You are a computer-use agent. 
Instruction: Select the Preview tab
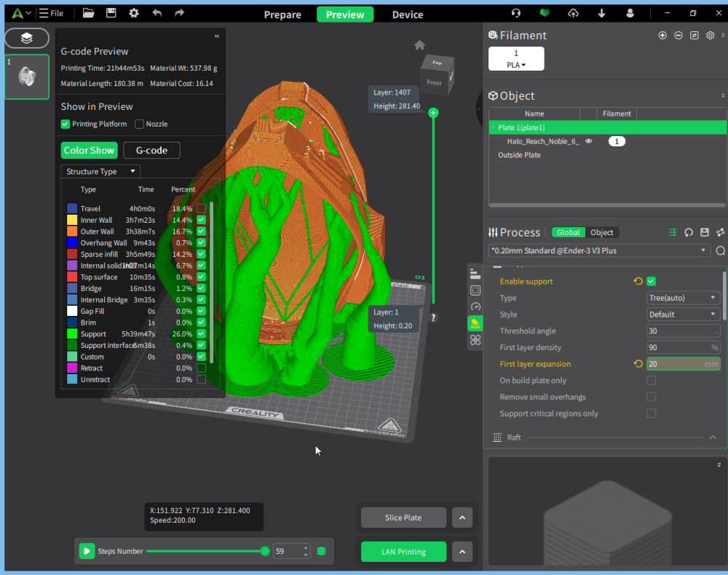pyautogui.click(x=345, y=15)
